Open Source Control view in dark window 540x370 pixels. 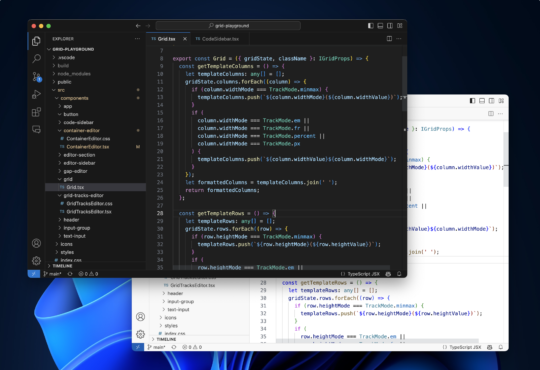[37, 77]
